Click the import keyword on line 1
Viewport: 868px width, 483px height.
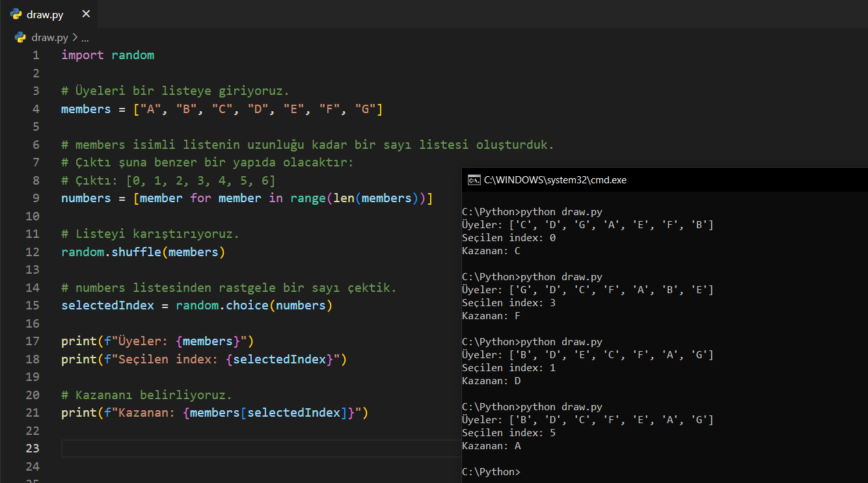pyautogui.click(x=83, y=55)
